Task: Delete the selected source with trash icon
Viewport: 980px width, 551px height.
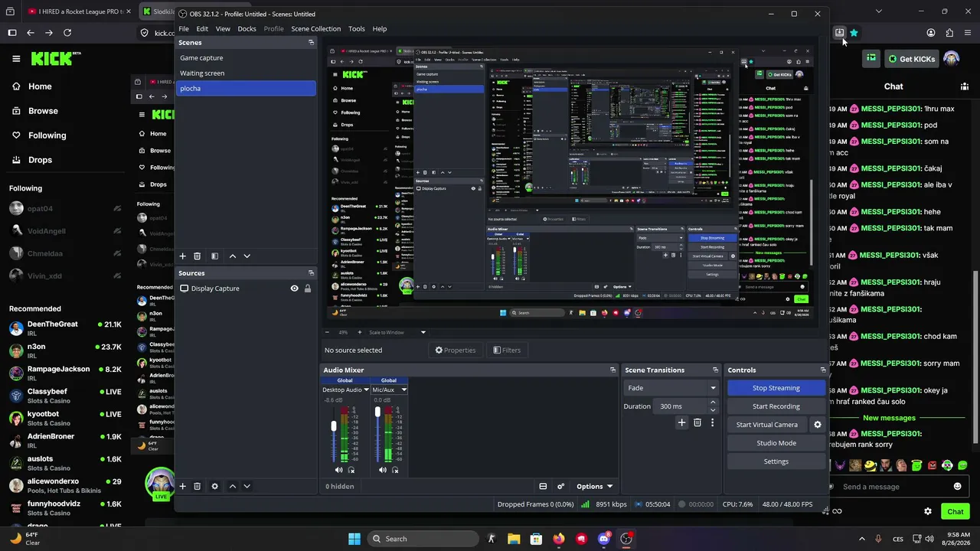Action: [x=197, y=486]
